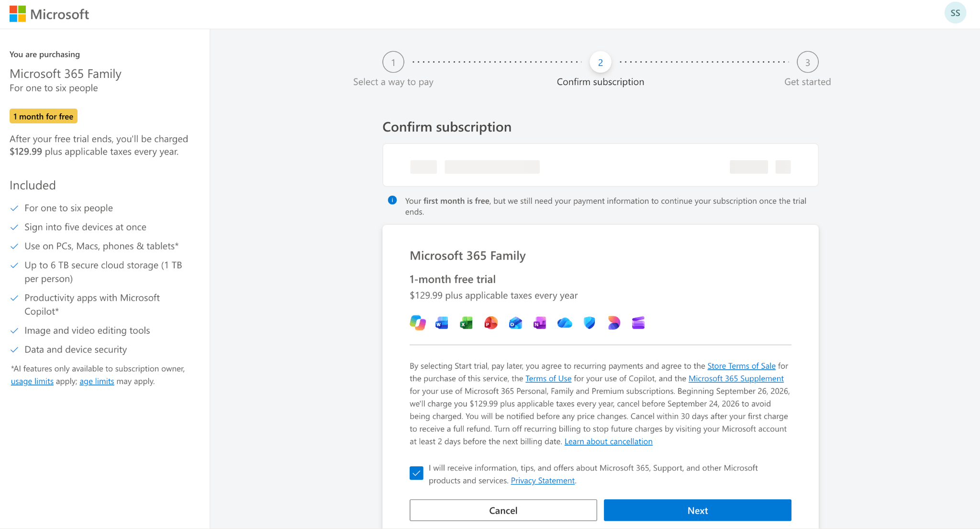The image size is (980, 529).
Task: Open the usage limits link
Action: [32, 381]
